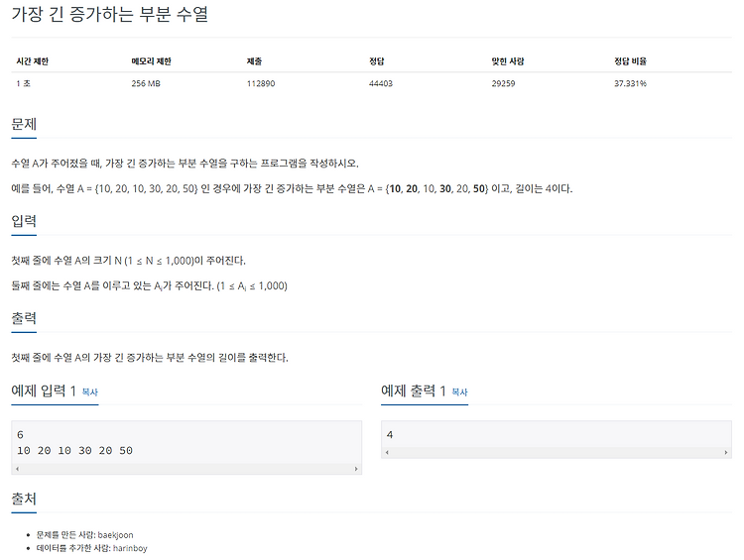
Task: Click the 출력 section heading
Action: pyautogui.click(x=24, y=318)
